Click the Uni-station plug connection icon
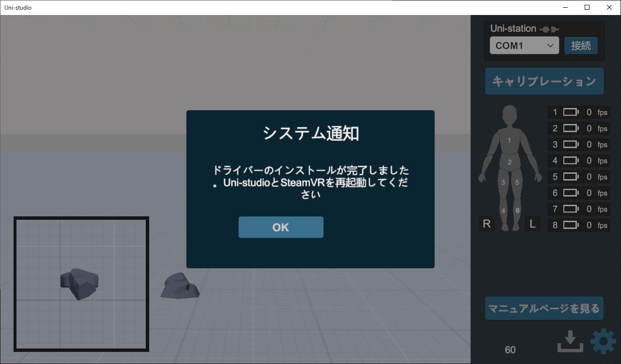Viewport: 621px width, 364px height. 549,29
